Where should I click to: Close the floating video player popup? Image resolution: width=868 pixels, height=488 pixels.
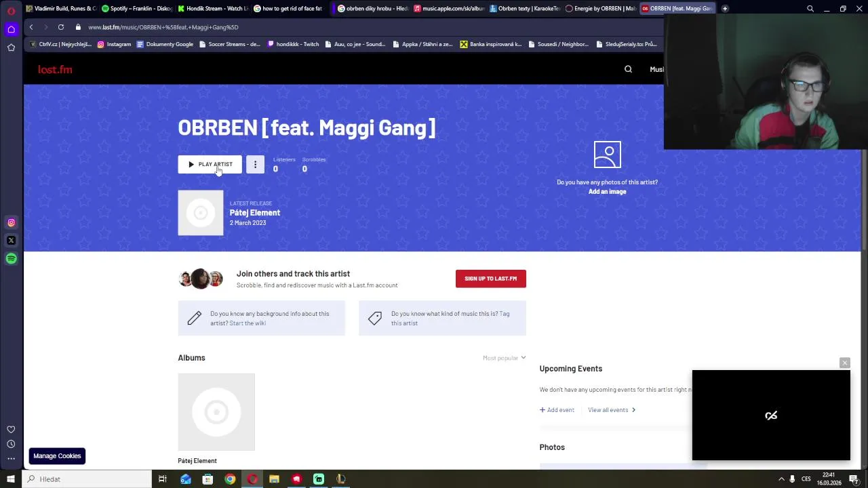point(844,363)
